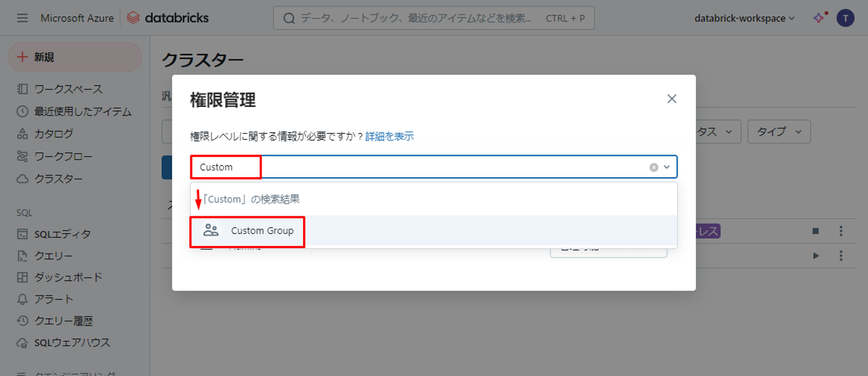
Task: Open 最近使用したアイテム in sidebar
Action: point(83,111)
